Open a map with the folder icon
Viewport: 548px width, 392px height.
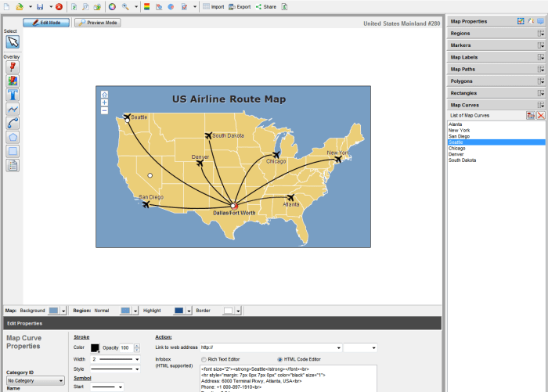click(20, 6)
